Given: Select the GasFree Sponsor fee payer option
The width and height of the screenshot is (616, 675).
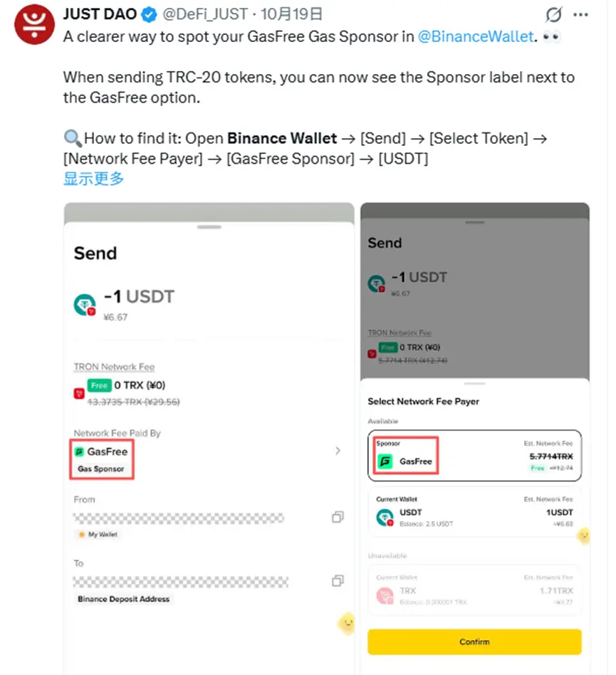Looking at the screenshot, I should click(474, 456).
